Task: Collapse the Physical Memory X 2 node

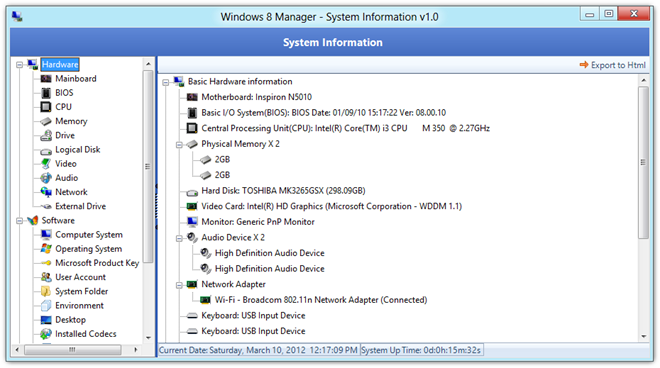Action: coord(179,144)
